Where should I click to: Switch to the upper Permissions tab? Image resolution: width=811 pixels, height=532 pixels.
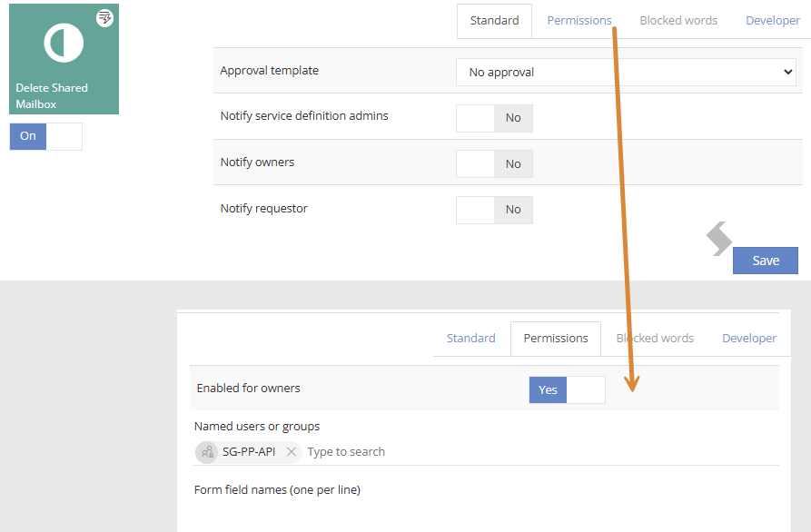tap(579, 21)
